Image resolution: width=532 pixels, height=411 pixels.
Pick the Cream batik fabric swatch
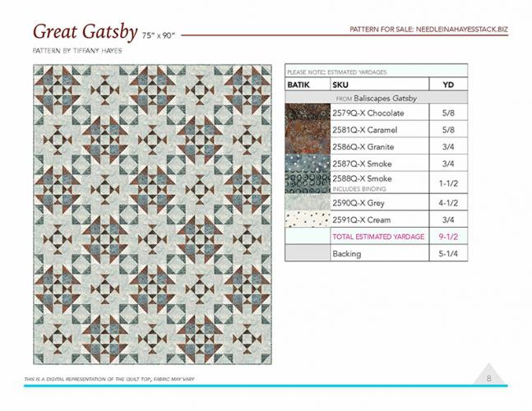click(x=307, y=219)
